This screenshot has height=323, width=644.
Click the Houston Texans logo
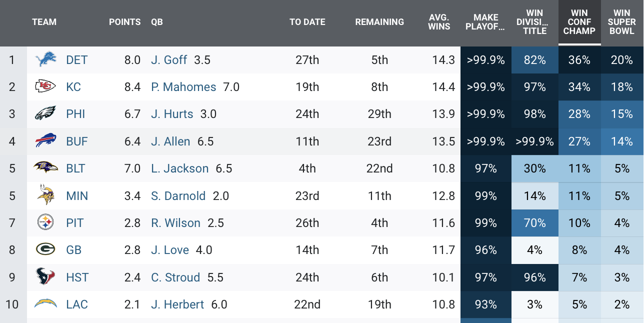pyautogui.click(x=45, y=276)
